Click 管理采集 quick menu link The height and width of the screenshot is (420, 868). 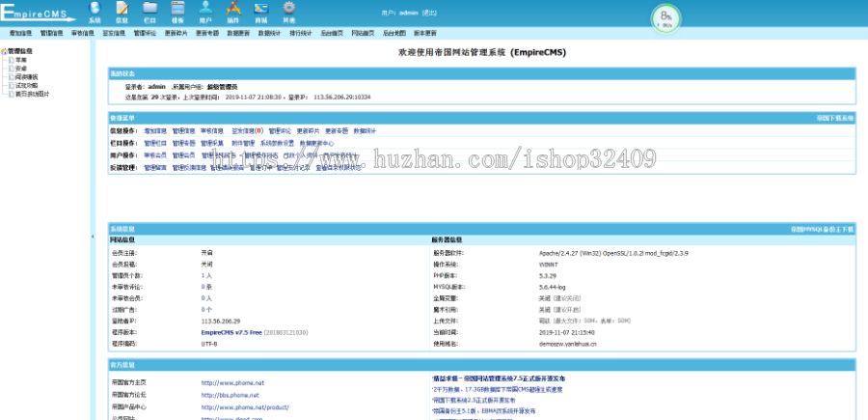pyautogui.click(x=212, y=143)
